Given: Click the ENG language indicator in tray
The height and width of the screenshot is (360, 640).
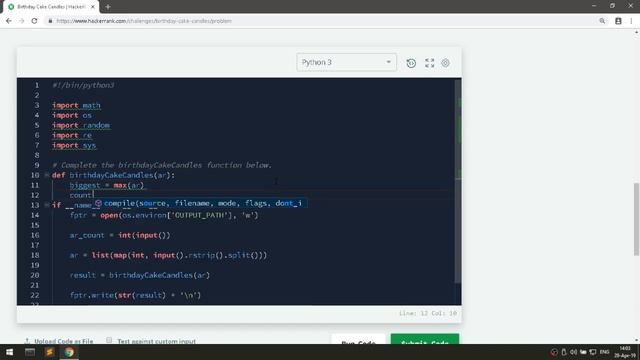Looking at the screenshot, I should [604, 352].
